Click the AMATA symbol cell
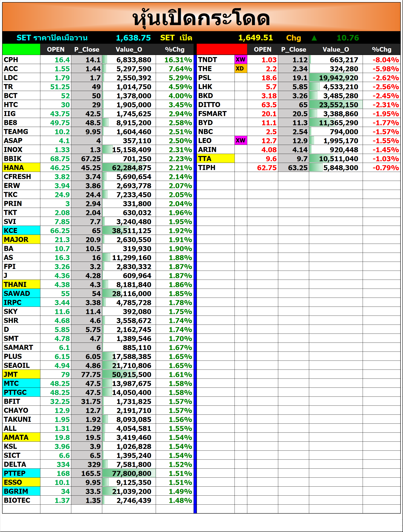 pyautogui.click(x=21, y=437)
